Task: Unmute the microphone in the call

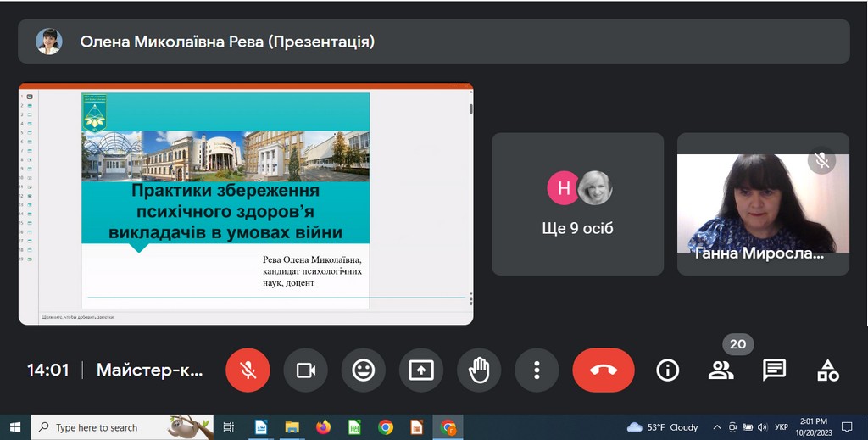Action: (248, 370)
